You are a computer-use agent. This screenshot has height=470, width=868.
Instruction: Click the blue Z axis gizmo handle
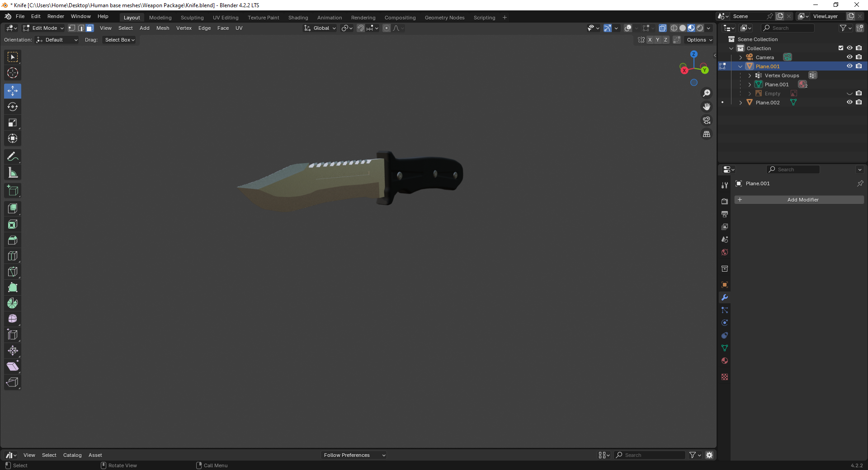[693, 54]
